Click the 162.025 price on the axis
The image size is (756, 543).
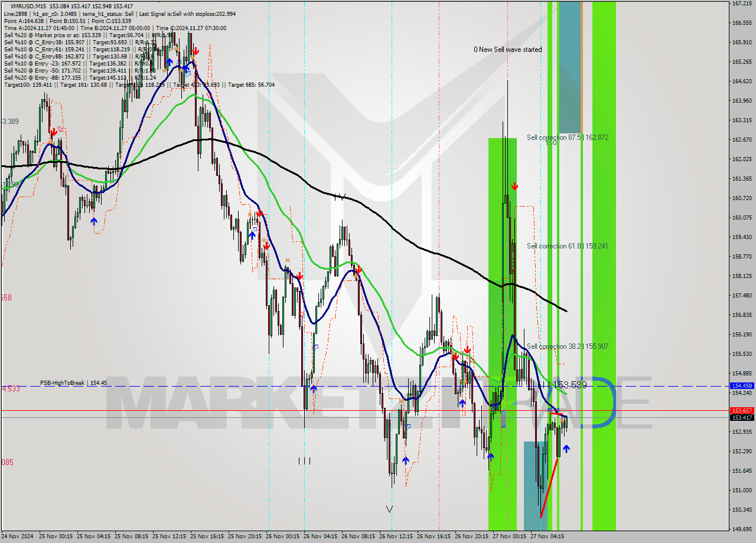pyautogui.click(x=741, y=159)
